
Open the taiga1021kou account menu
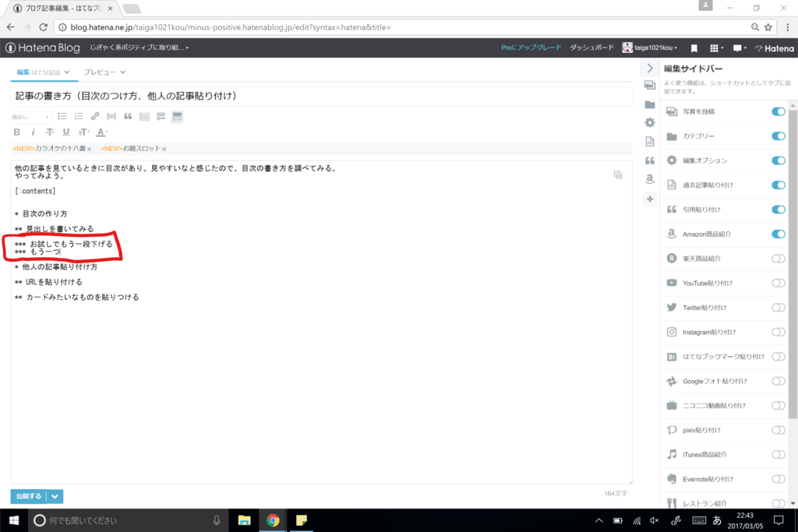[x=651, y=47]
